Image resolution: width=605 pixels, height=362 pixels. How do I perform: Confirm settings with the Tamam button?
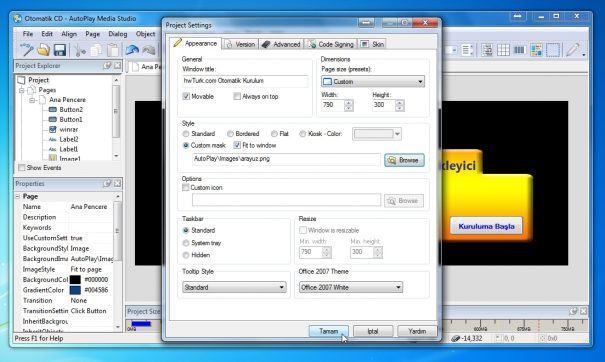(x=329, y=331)
